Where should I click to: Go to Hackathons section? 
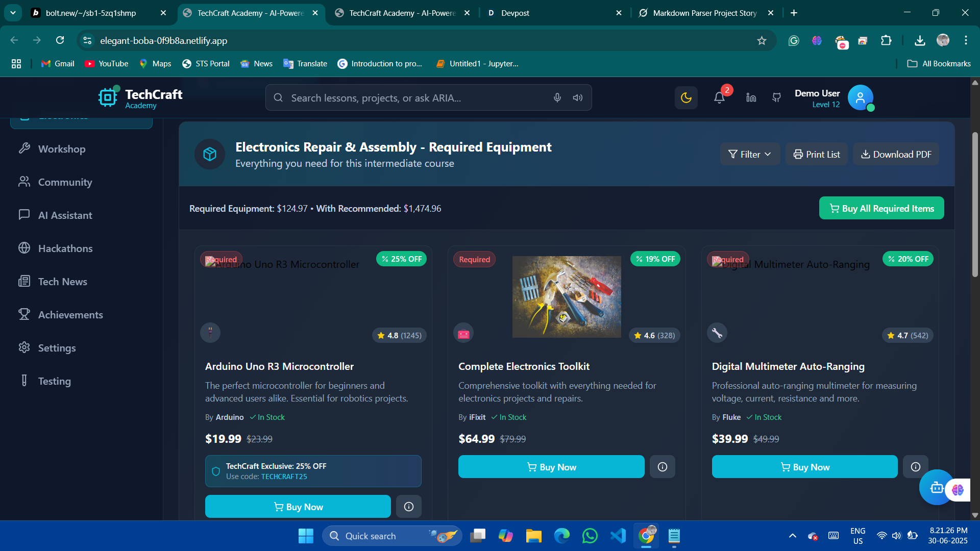pyautogui.click(x=65, y=248)
